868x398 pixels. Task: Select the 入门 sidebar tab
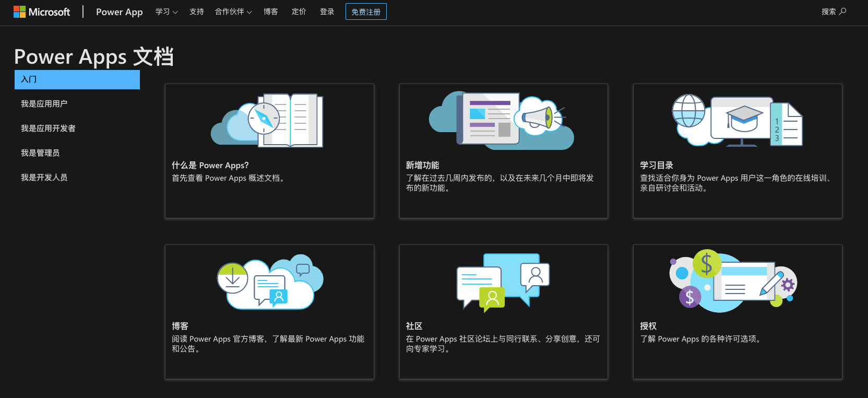(x=77, y=79)
